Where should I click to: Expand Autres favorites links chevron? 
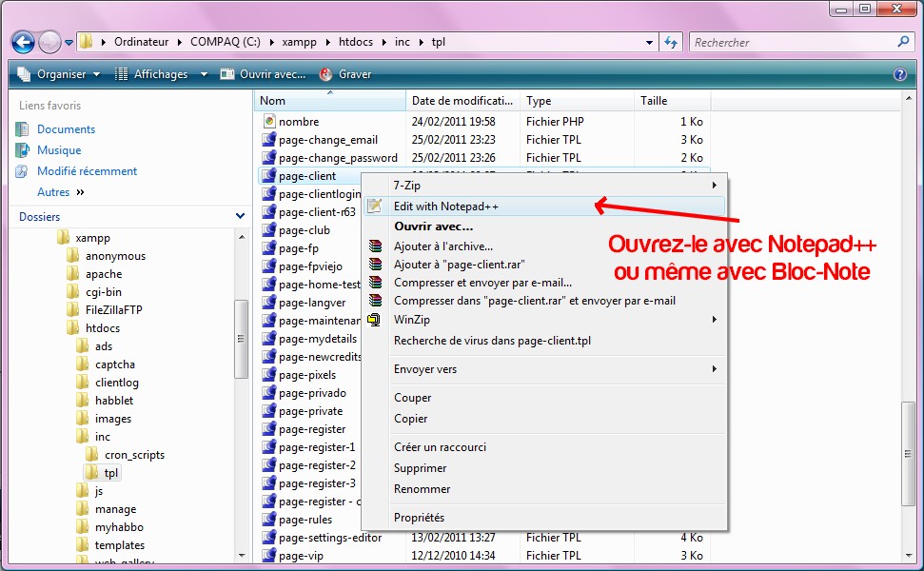(x=80, y=192)
